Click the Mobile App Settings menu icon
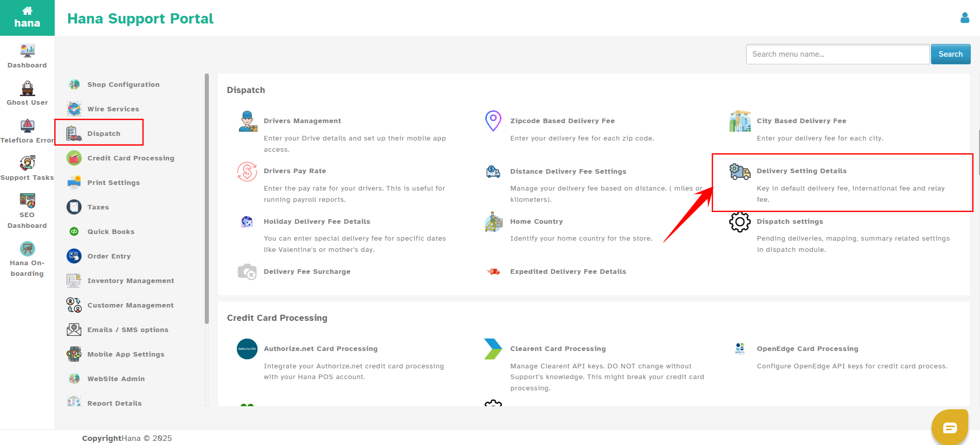The width and height of the screenshot is (980, 445). tap(74, 354)
